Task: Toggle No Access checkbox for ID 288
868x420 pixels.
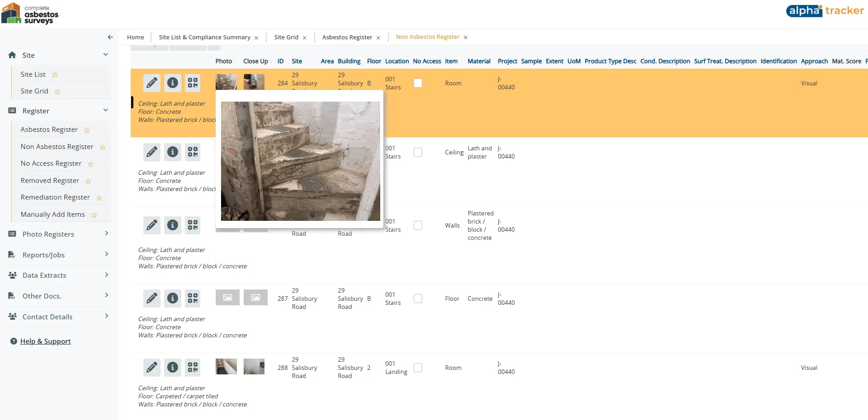Action: coord(418,368)
